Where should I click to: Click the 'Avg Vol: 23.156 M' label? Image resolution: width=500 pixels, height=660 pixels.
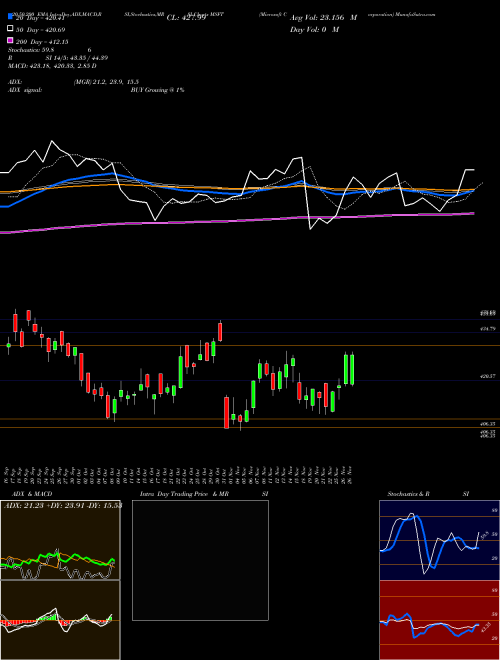tap(323, 18)
